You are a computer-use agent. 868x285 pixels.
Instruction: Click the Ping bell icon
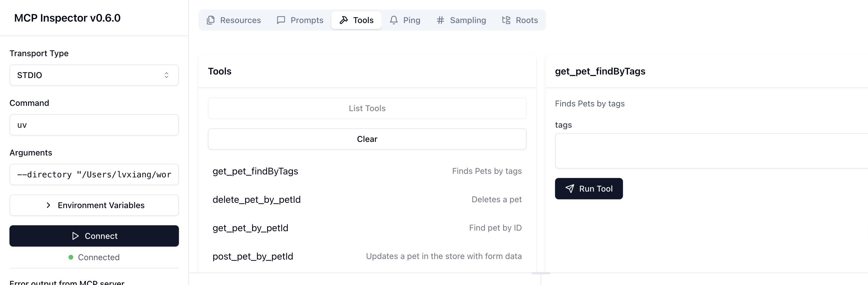394,20
